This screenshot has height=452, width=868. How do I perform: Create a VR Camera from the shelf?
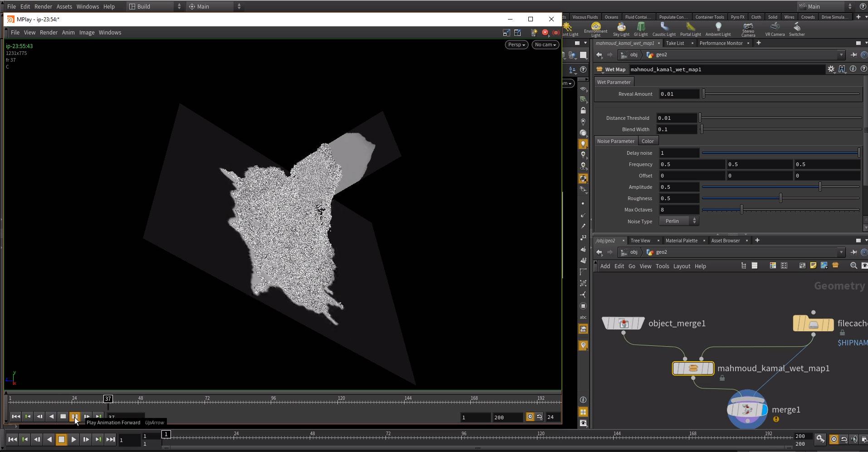(x=775, y=29)
